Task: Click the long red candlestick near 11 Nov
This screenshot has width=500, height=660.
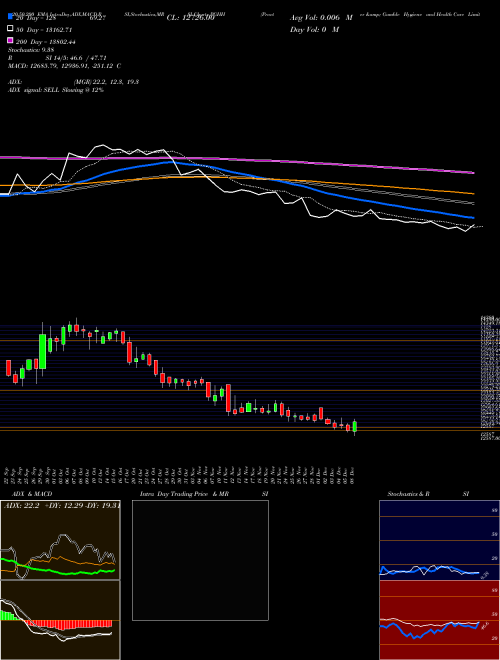Action: (228, 398)
